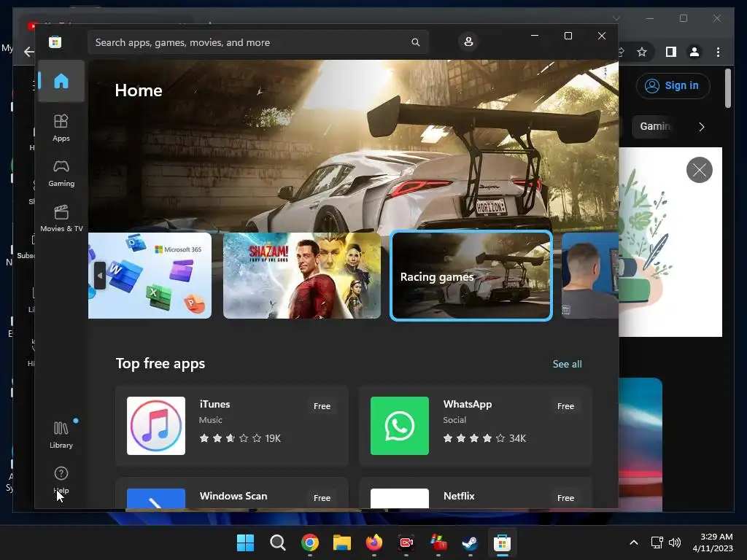Image resolution: width=747 pixels, height=560 pixels.
Task: Open Home section in Store sidebar
Action: 61,82
